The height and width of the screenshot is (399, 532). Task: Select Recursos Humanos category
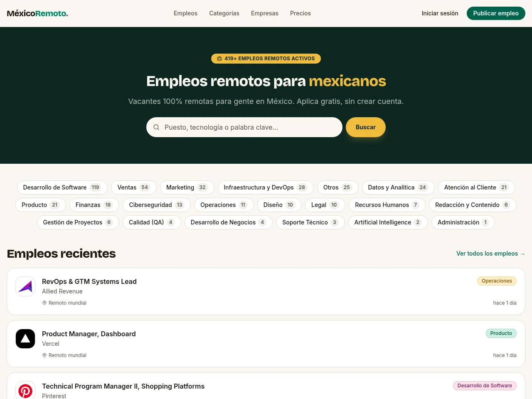[387, 205]
